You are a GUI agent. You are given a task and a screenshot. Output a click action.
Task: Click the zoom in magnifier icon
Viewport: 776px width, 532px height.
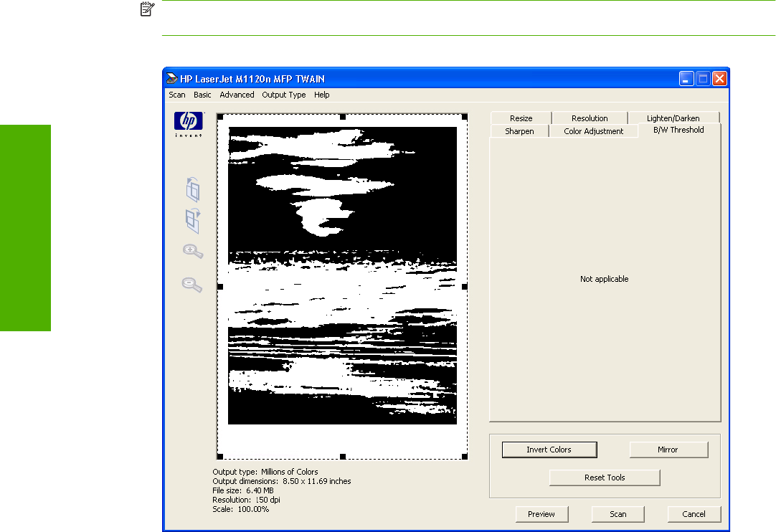[x=192, y=252]
